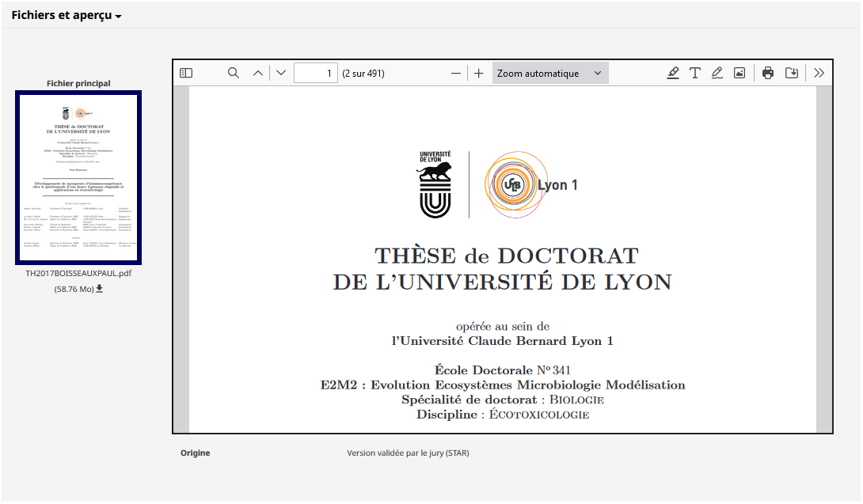Select the draw annotation tool
The height and width of the screenshot is (504, 863).
coord(717,73)
